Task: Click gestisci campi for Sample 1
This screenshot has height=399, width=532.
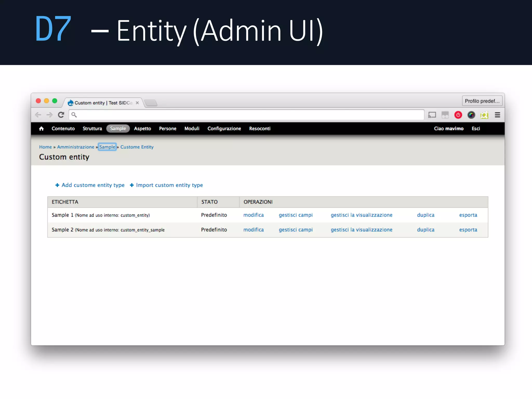Action: pyautogui.click(x=296, y=215)
